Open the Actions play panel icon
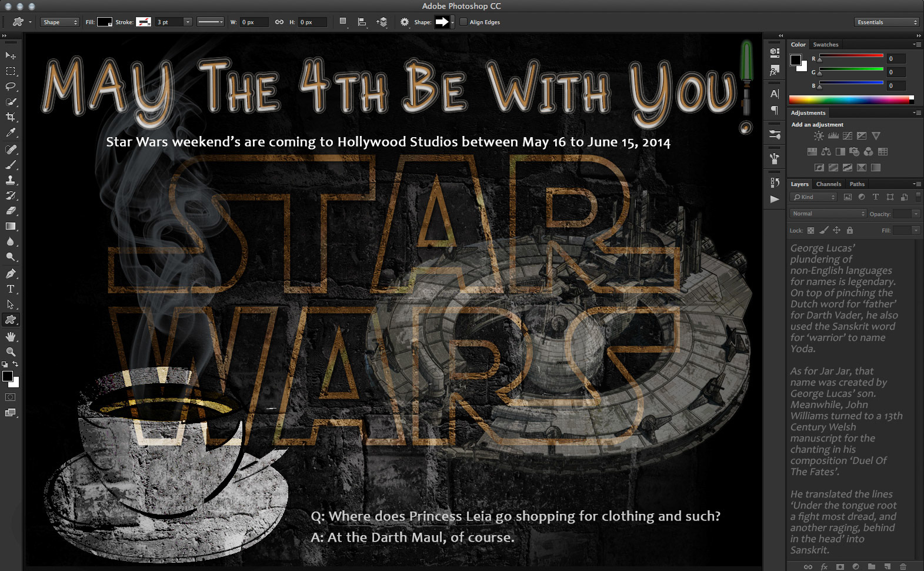 click(x=775, y=199)
